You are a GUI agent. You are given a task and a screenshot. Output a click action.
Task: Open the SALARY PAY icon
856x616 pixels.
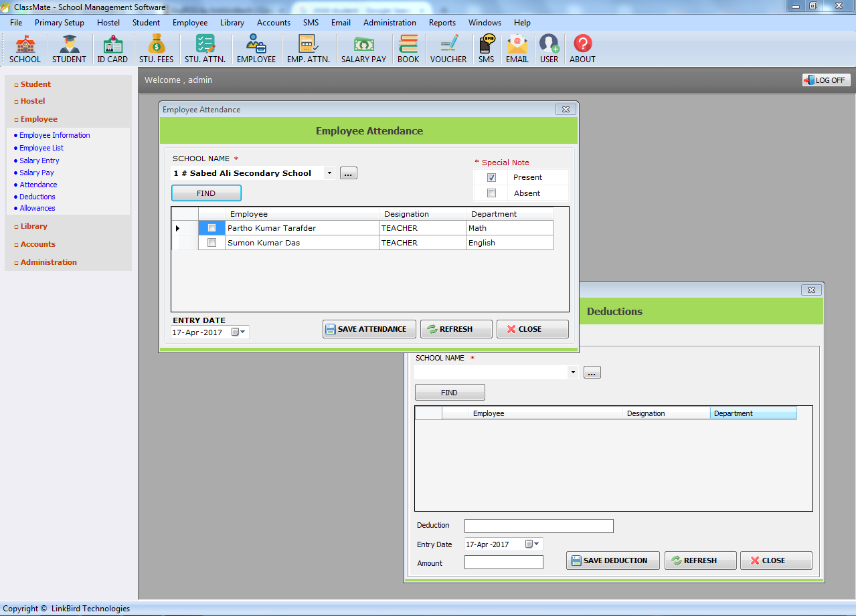(x=363, y=47)
